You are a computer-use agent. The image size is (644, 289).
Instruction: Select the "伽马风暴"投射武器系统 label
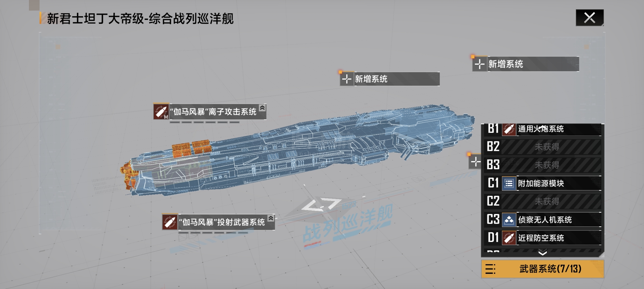click(x=222, y=222)
